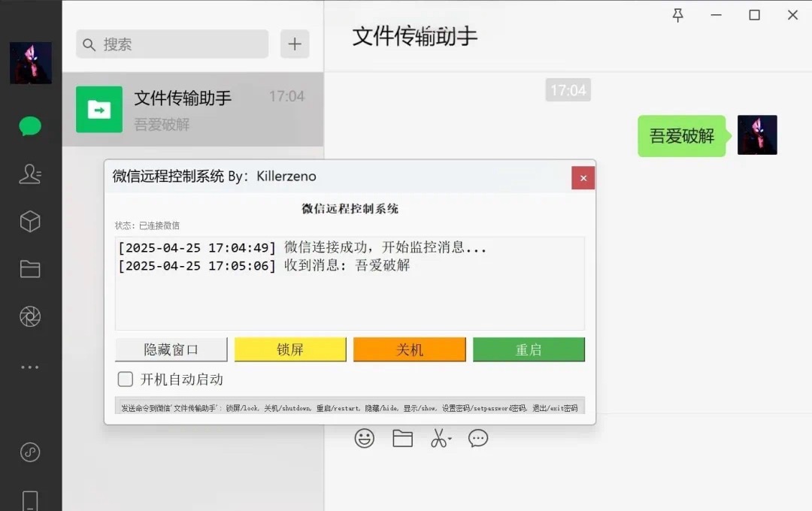Viewport: 812px width, 511px height.
Task: Enable the 开机自动启动 checkbox
Action: 126,379
